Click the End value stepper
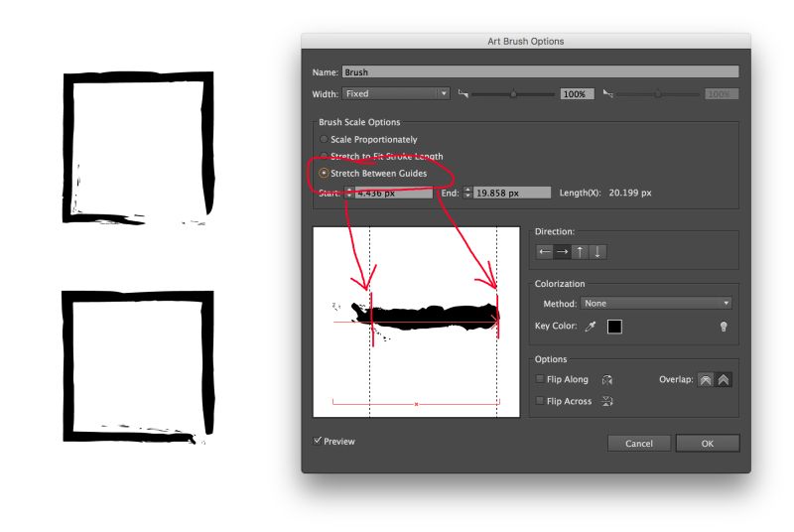The height and width of the screenshot is (532, 794). (x=467, y=193)
